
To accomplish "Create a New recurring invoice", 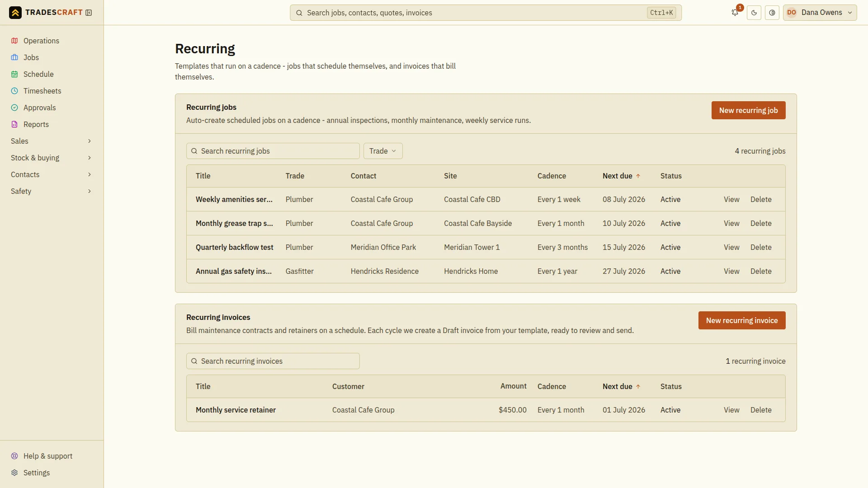I will (x=742, y=320).
